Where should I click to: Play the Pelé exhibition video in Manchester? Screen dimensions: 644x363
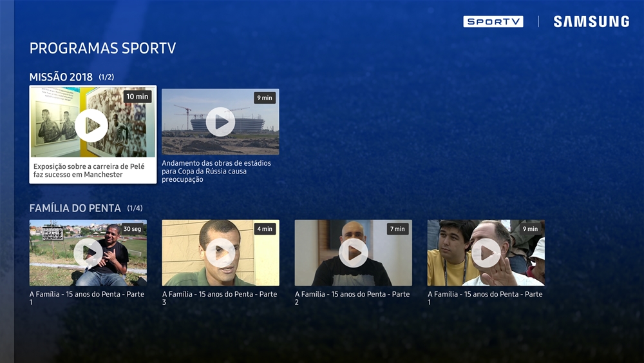(91, 125)
